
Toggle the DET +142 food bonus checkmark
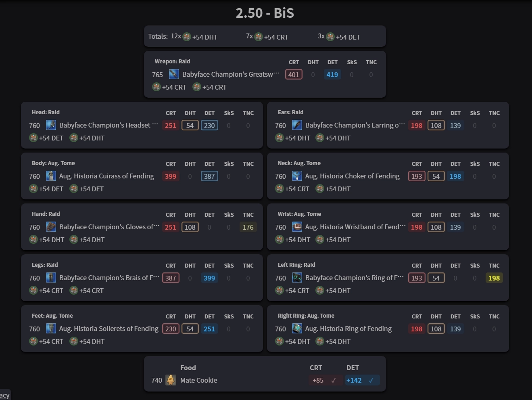click(371, 380)
